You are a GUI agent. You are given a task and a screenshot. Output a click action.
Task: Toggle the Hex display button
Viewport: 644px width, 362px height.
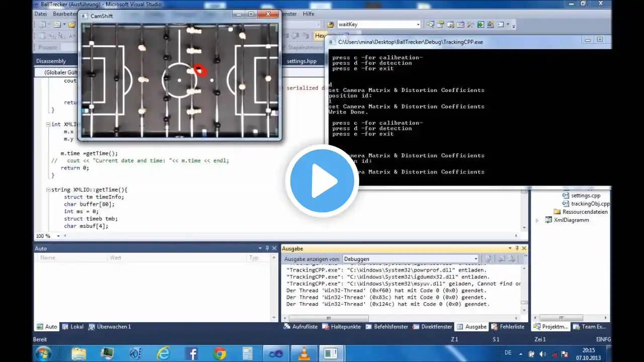point(320,36)
